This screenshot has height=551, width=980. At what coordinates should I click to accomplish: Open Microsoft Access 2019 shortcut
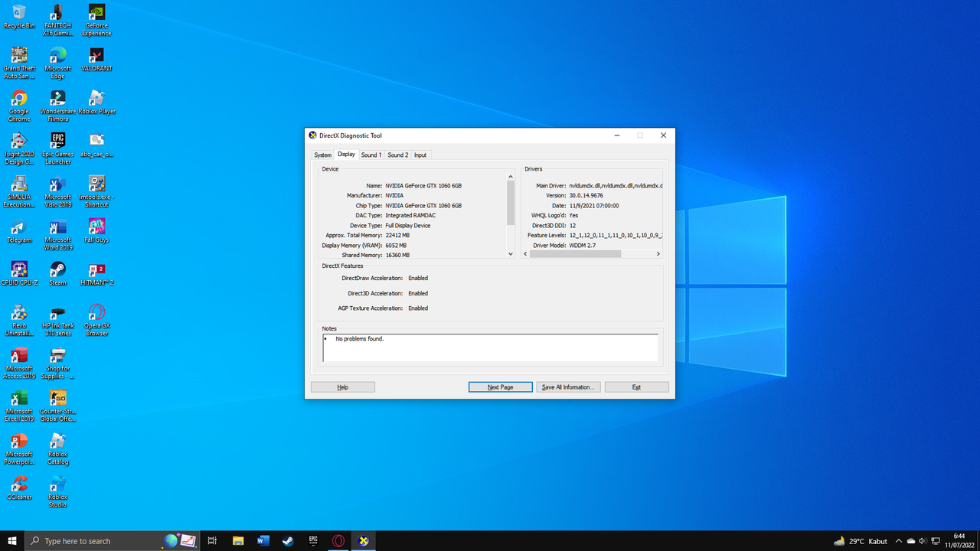click(x=19, y=363)
